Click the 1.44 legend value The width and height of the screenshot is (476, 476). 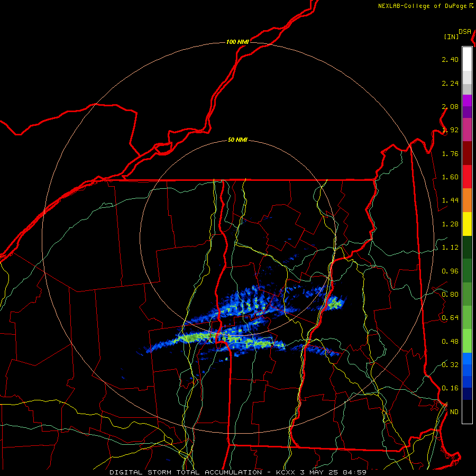[x=450, y=200]
